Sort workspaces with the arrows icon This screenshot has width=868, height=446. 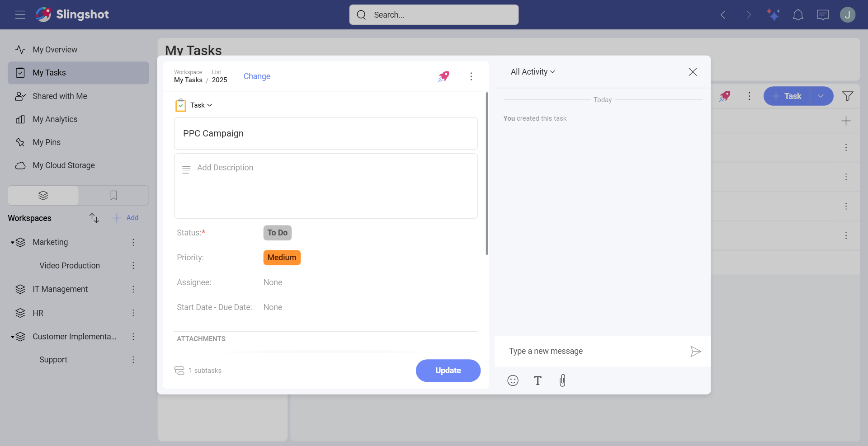coord(94,218)
